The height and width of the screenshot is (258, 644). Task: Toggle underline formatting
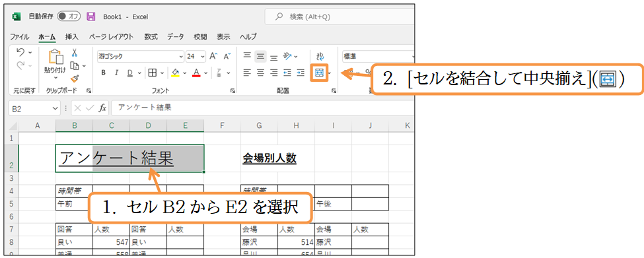coord(129,73)
